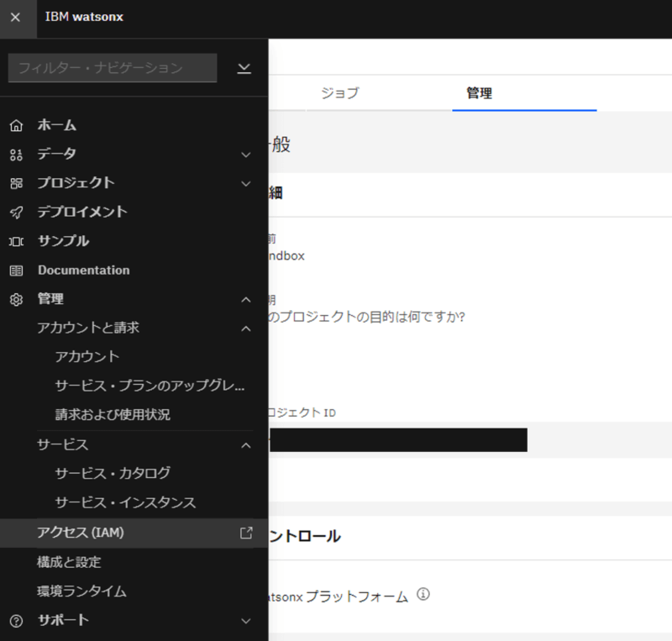Click the project description text 目的は何ですか?
The height and width of the screenshot is (641, 672).
pyautogui.click(x=417, y=318)
